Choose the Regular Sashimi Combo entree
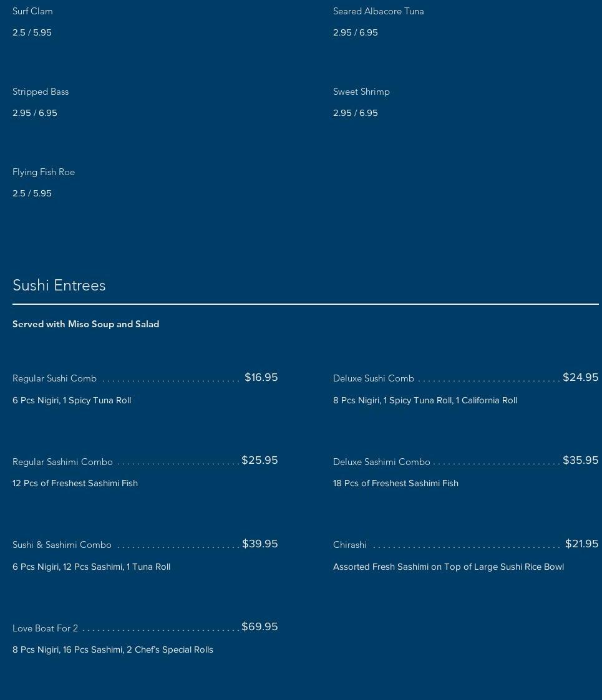The image size is (602, 700). coord(62,462)
